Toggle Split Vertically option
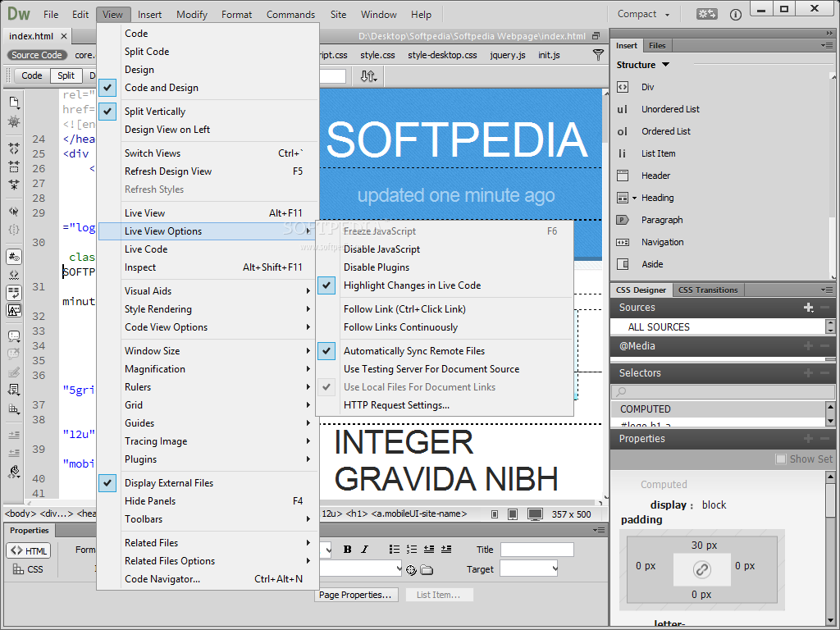 [107, 112]
